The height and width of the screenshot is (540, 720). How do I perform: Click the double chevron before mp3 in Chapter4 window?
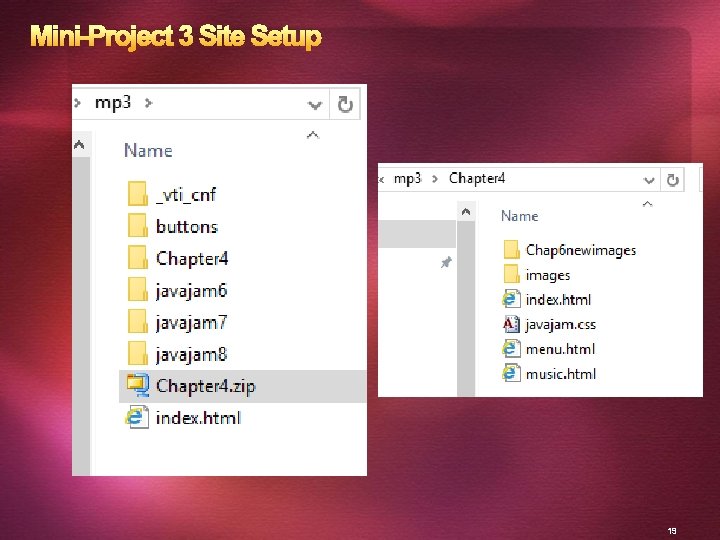coord(382,179)
